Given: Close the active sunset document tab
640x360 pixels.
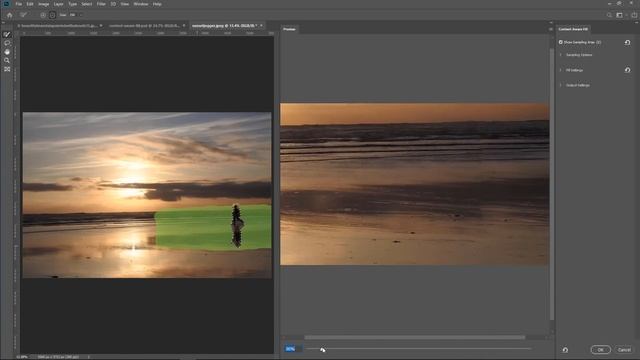Looking at the screenshot, I should pyautogui.click(x=261, y=26).
